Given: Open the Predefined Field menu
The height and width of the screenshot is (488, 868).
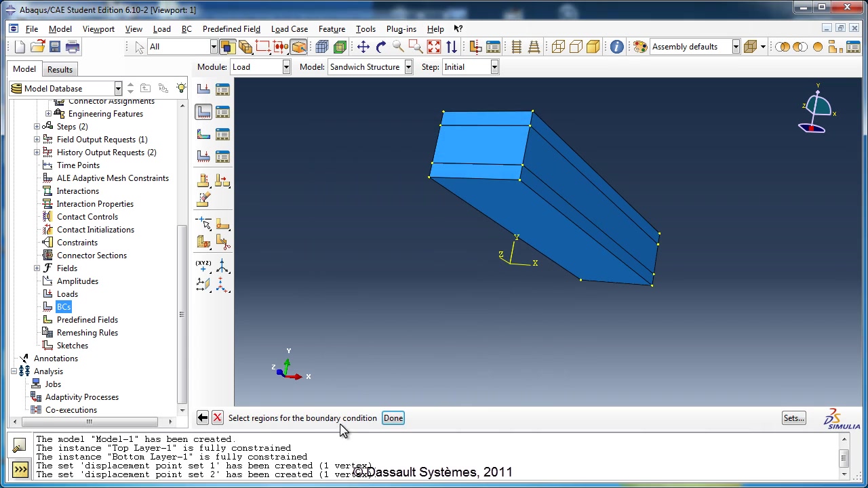Looking at the screenshot, I should 231,29.
